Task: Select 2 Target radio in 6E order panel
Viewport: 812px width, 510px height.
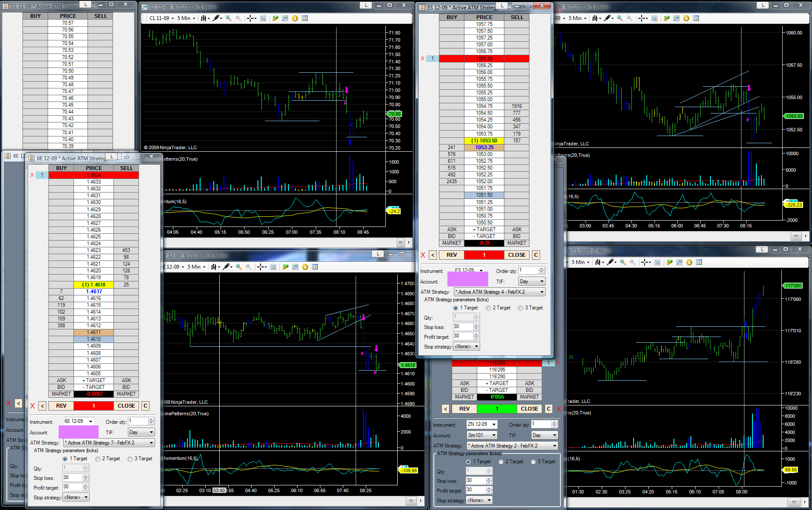Action: [98, 459]
